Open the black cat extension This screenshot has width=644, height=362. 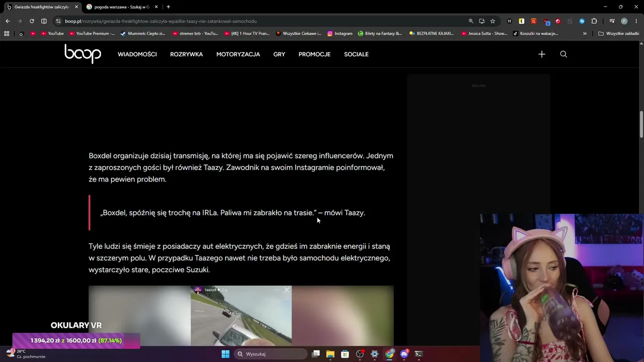coord(509,21)
